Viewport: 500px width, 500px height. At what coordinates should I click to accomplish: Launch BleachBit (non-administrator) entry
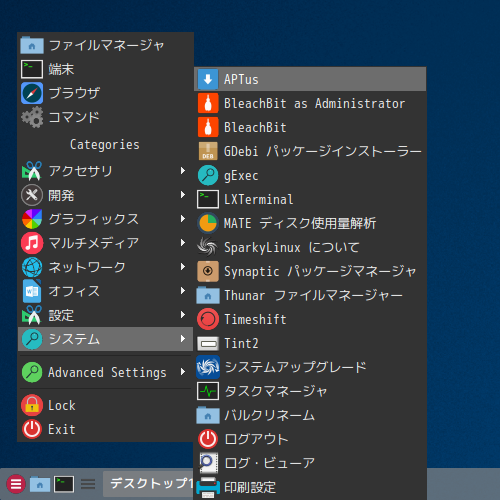point(310,127)
